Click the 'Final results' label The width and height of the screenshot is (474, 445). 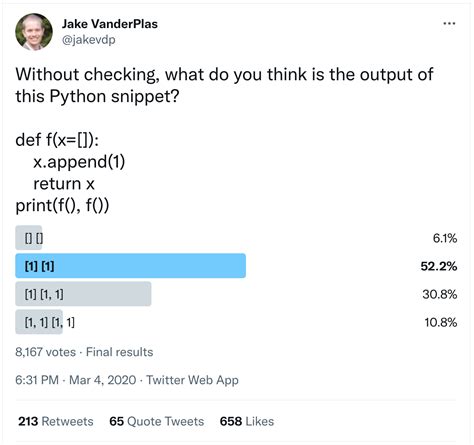(120, 352)
